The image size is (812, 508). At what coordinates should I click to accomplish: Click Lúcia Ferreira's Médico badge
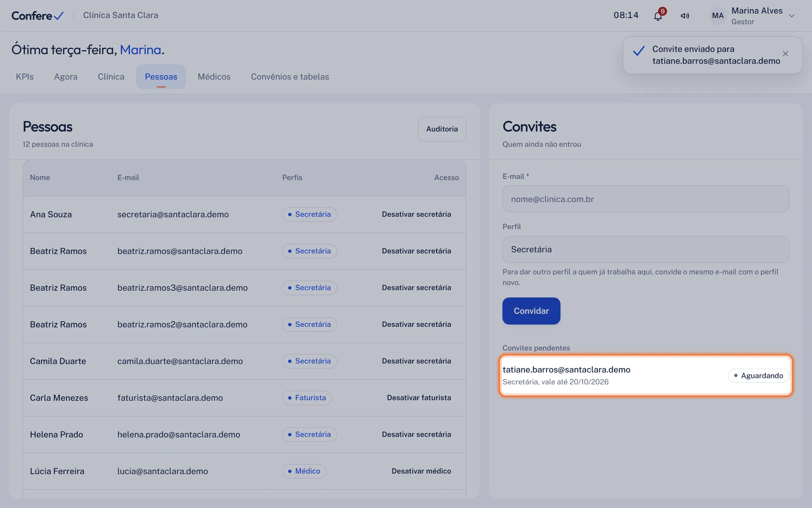(304, 471)
